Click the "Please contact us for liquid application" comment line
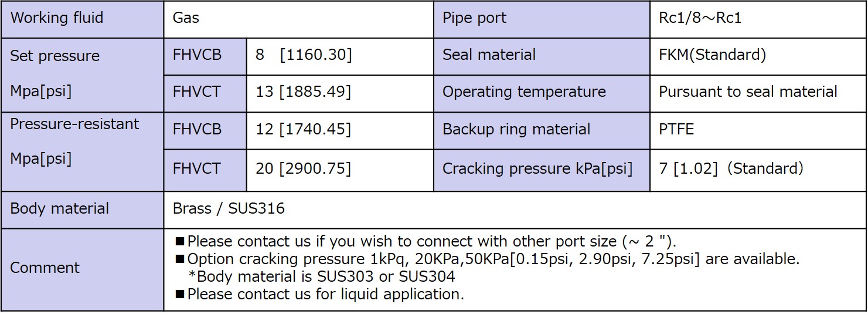This screenshot has height=314, width=868. [x=325, y=295]
